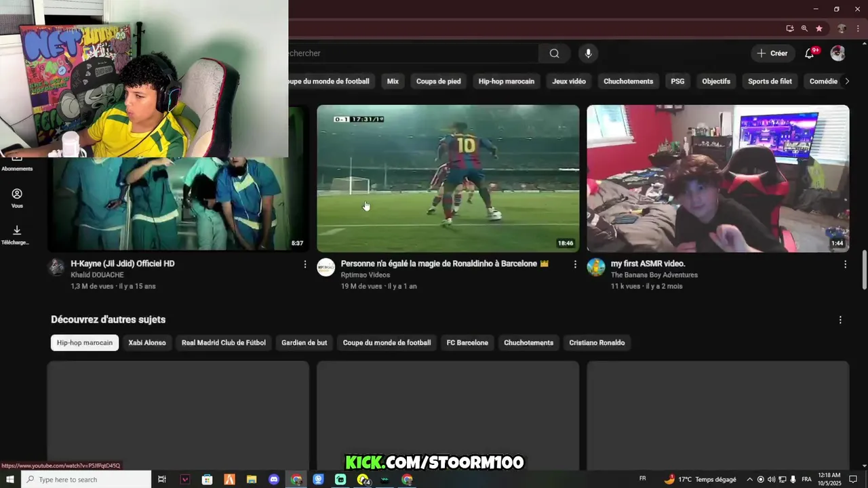The height and width of the screenshot is (488, 868).
Task: Select the Cristiano Ronaldo topic chip
Action: 597,343
